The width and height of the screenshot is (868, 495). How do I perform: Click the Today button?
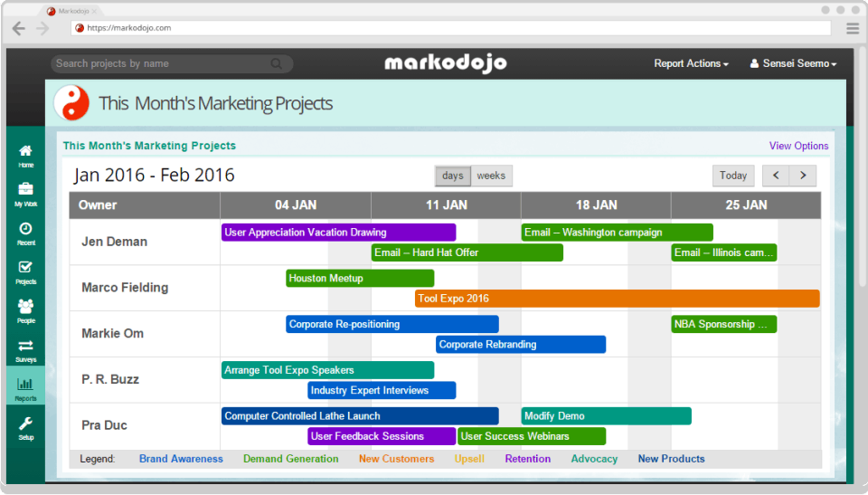pos(733,176)
